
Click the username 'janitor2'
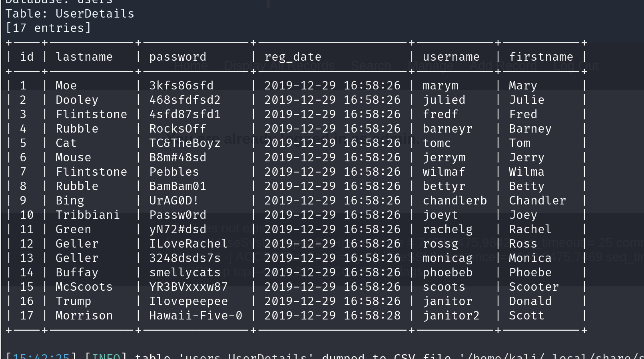point(451,315)
